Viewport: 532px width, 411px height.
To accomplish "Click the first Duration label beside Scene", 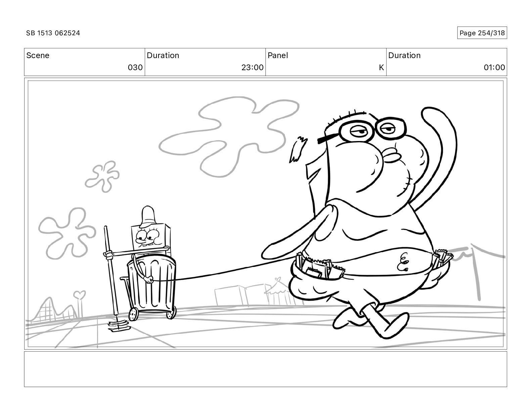I will (163, 55).
